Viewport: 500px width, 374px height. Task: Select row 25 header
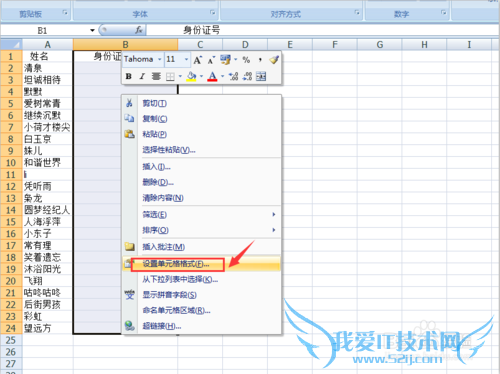point(11,340)
